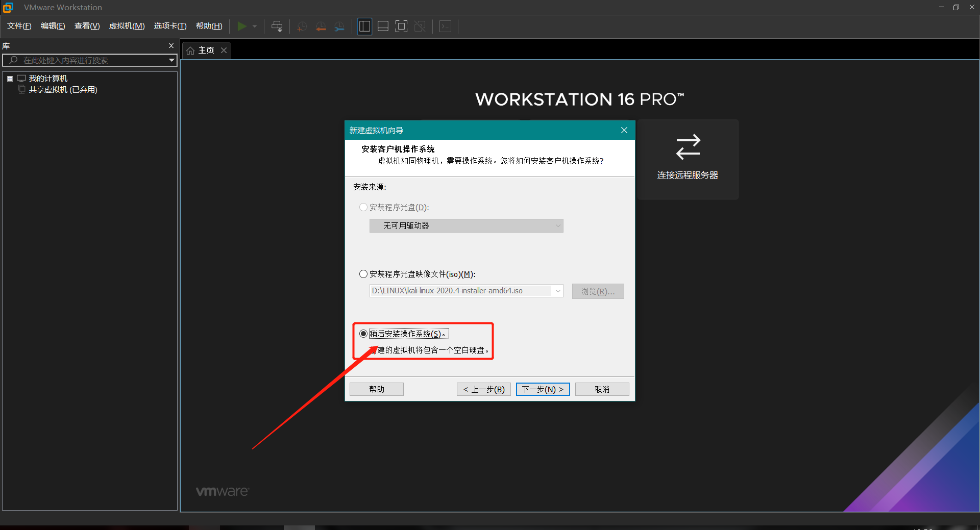Open the 虚拟机(M) menu
The image size is (980, 530).
(127, 26)
